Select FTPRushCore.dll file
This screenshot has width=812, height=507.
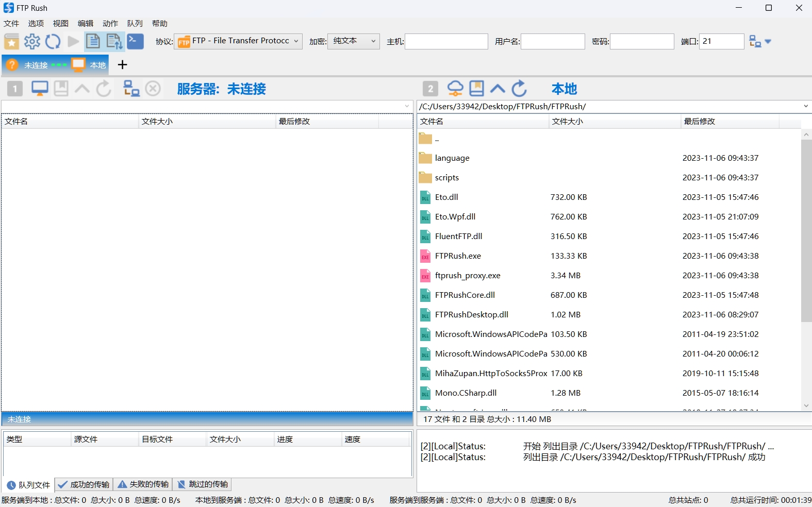tap(609, 295)
